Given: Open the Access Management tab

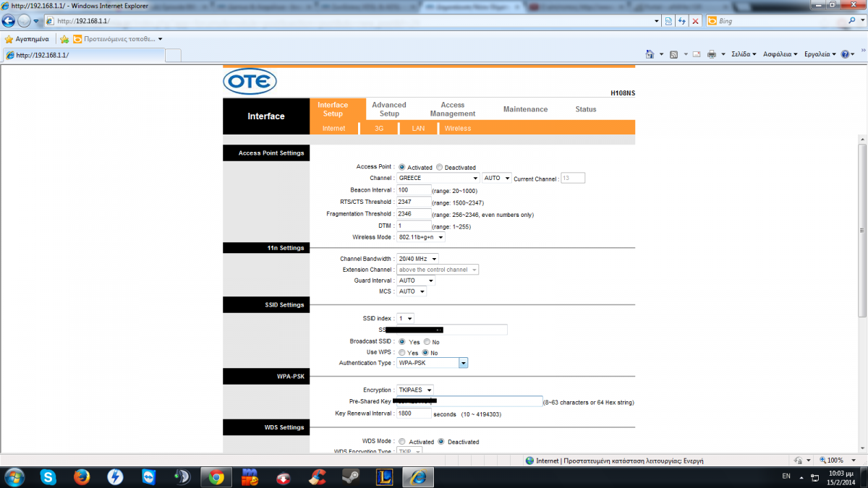Looking at the screenshot, I should coord(453,109).
